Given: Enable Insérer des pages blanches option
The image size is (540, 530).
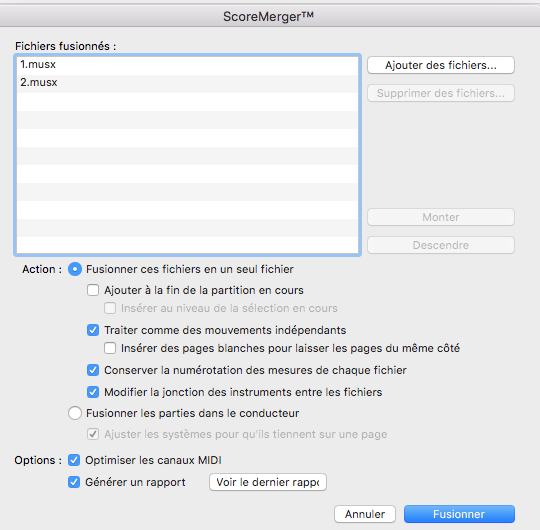Looking at the screenshot, I should click(x=110, y=348).
